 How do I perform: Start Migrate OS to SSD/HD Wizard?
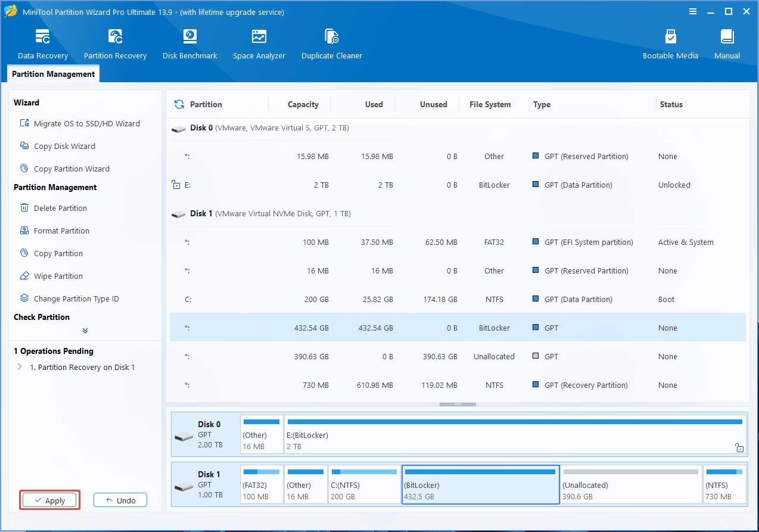(x=80, y=123)
